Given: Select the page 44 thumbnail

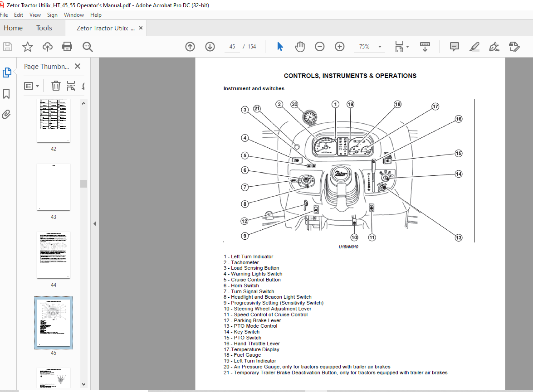Looking at the screenshot, I should coord(54,255).
